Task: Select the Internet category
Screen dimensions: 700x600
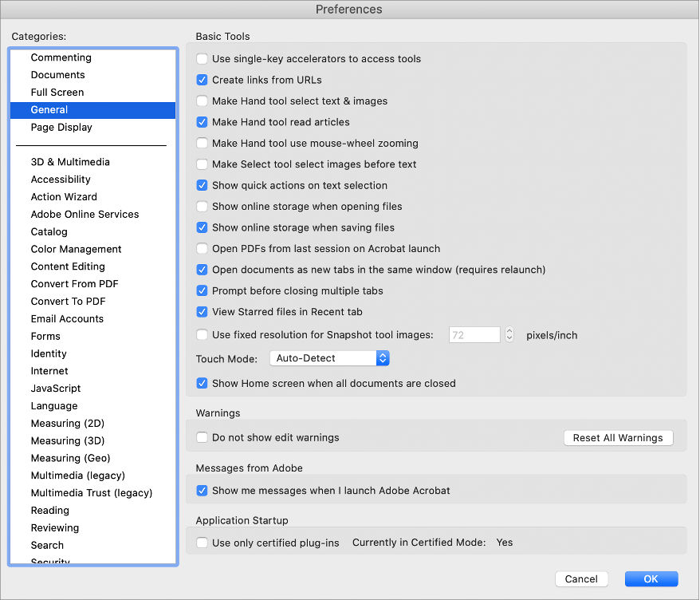Action: click(49, 370)
